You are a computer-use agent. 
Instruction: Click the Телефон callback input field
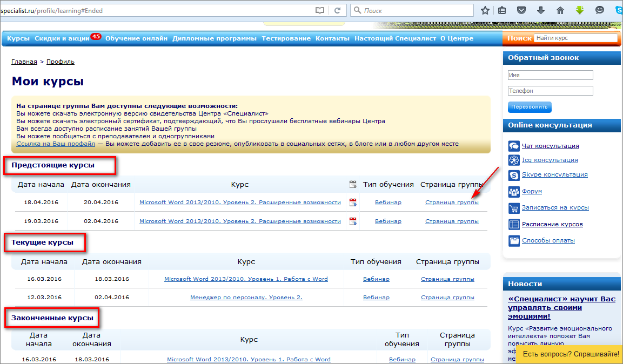tap(550, 91)
